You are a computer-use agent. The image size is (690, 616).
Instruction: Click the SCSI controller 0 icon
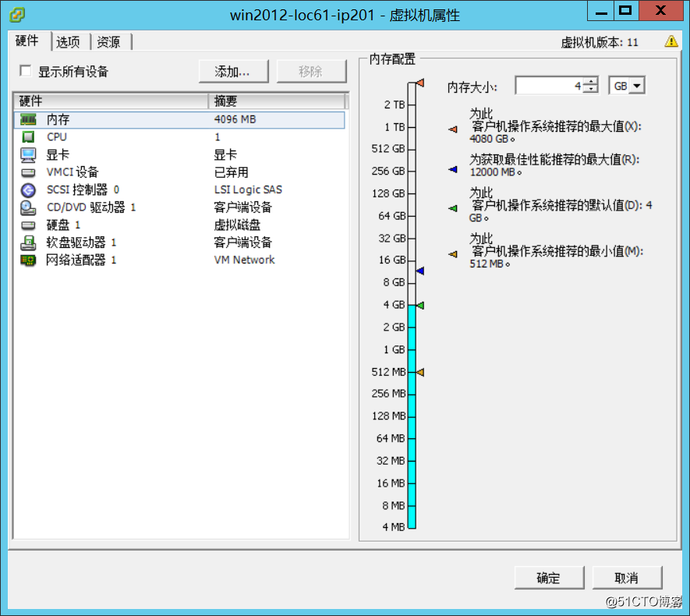coord(28,190)
